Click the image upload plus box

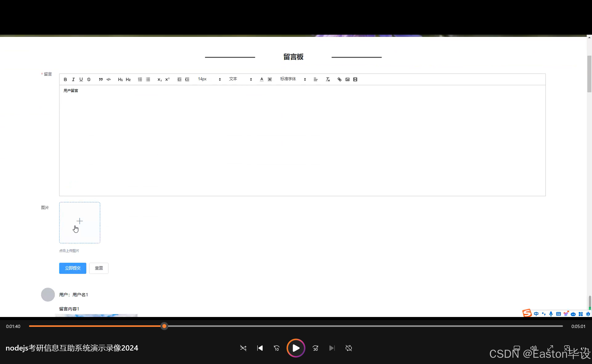[x=80, y=223]
